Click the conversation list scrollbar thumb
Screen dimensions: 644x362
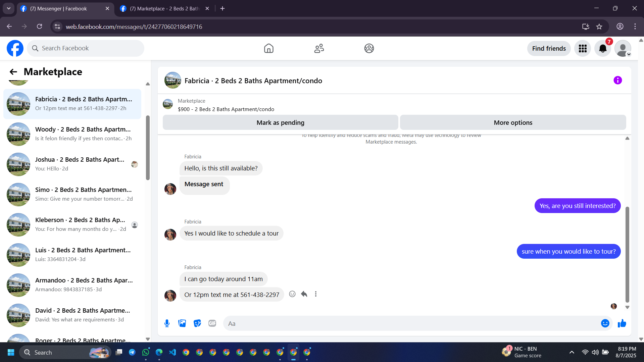click(x=148, y=148)
